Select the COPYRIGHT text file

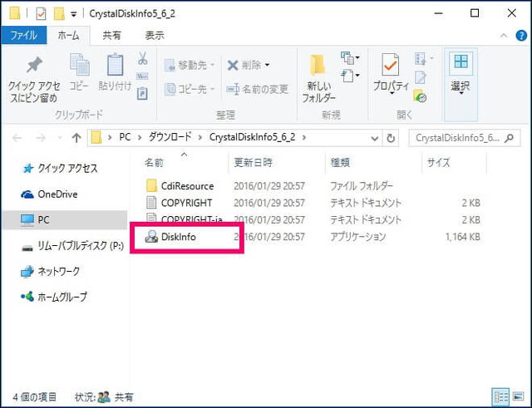coord(179,203)
